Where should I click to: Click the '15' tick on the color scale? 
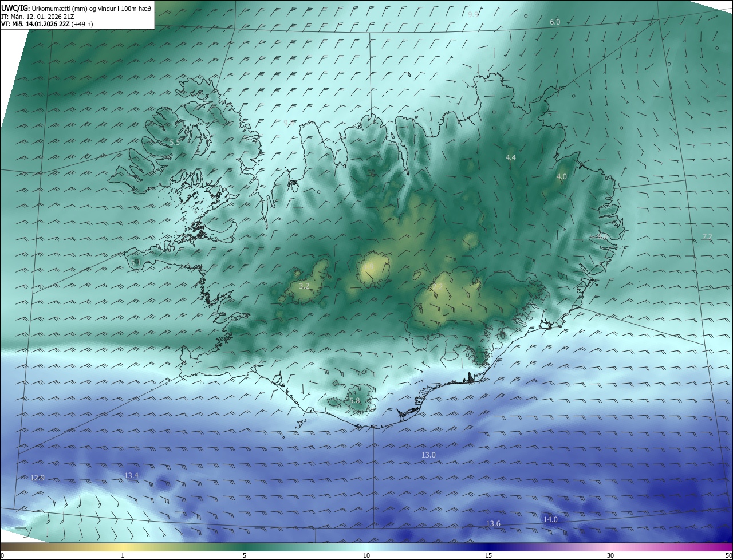[488, 555]
